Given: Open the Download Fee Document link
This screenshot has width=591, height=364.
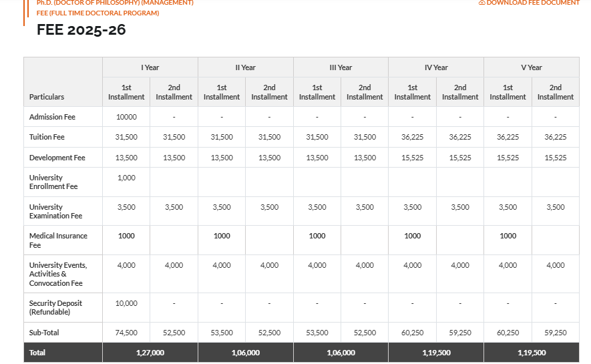Looking at the screenshot, I should (x=532, y=3).
